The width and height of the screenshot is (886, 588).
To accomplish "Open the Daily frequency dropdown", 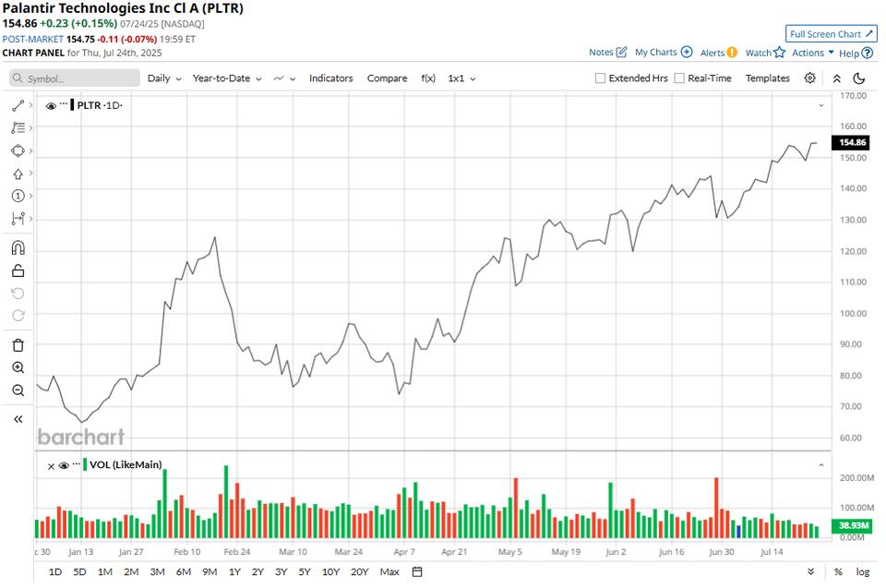I will click(x=164, y=78).
